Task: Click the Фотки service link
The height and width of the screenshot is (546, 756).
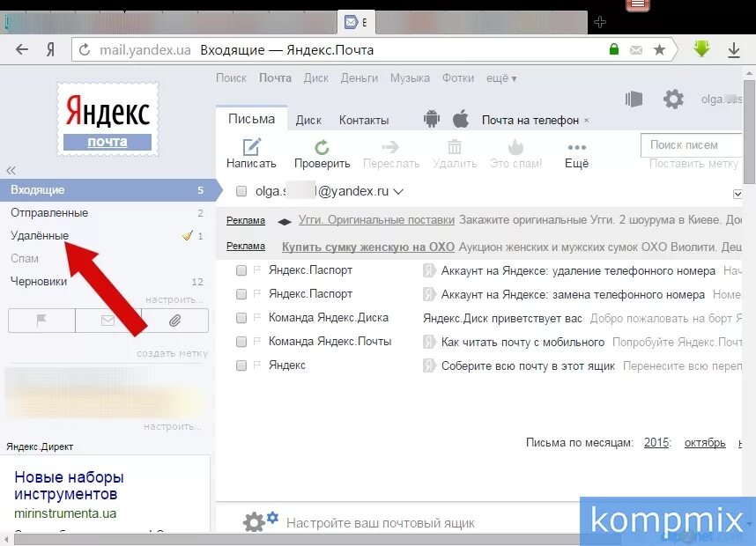Action: click(458, 78)
